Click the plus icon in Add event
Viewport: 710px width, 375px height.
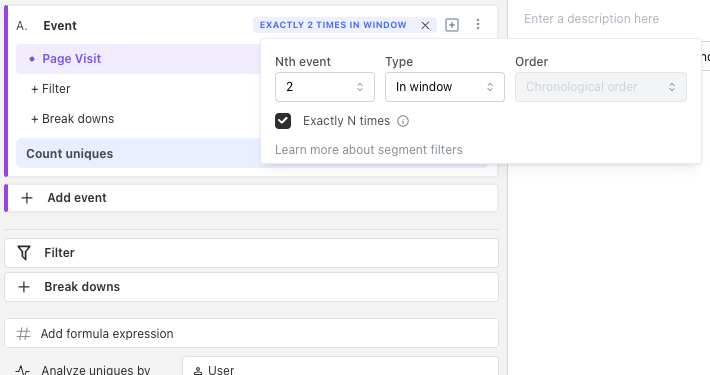point(27,198)
